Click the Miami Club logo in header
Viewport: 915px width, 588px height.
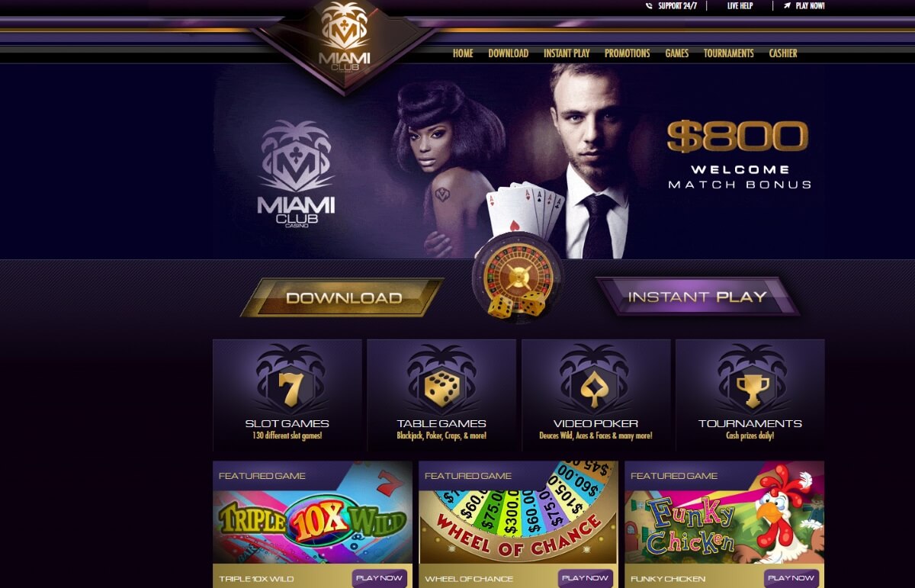(345, 38)
